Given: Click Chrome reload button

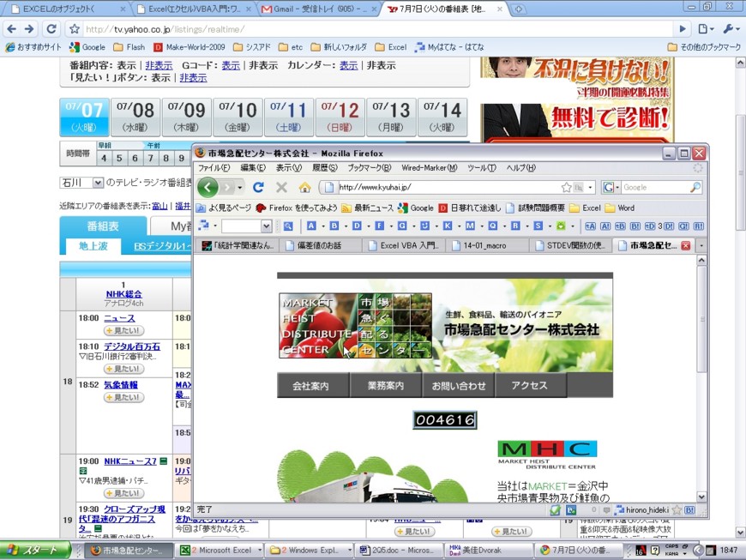Looking at the screenshot, I should click(51, 29).
